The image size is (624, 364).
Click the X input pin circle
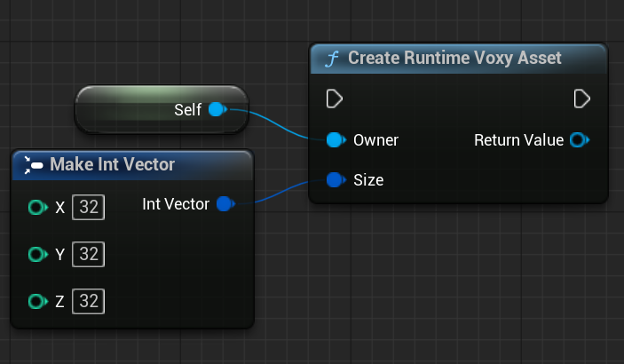tap(36, 208)
